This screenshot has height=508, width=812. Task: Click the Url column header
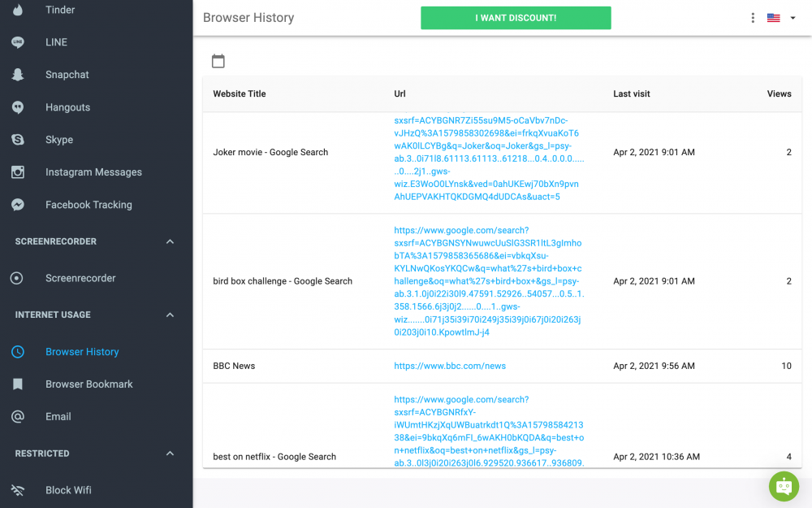coord(400,93)
